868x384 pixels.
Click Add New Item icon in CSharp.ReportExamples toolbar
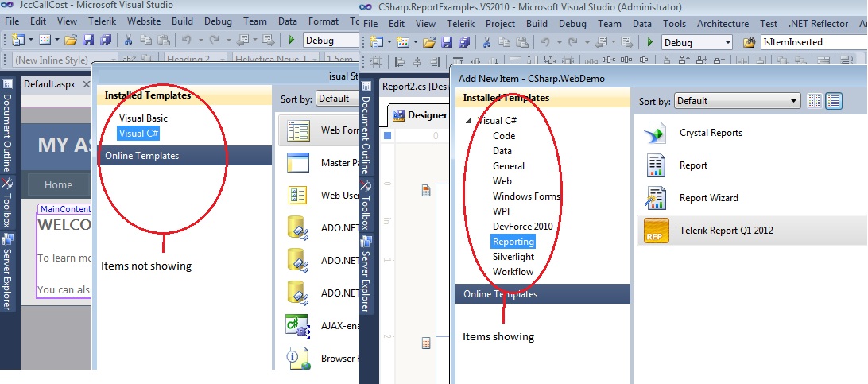[x=403, y=43]
